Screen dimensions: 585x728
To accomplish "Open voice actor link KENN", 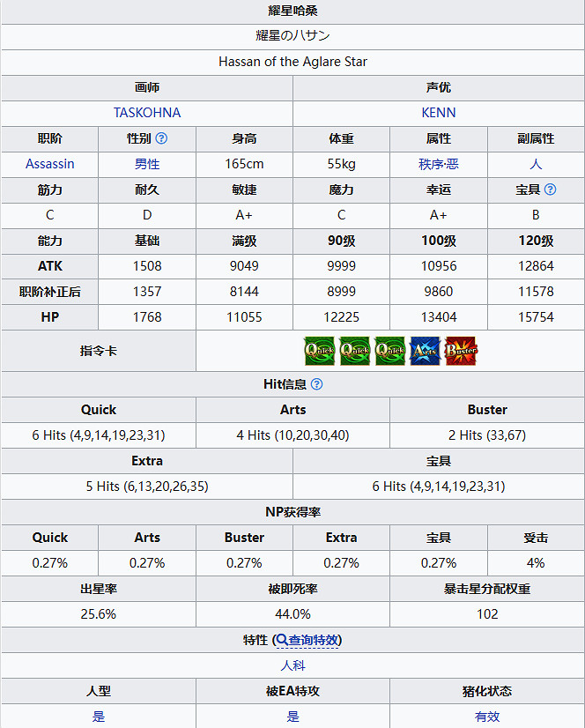I will [x=439, y=113].
